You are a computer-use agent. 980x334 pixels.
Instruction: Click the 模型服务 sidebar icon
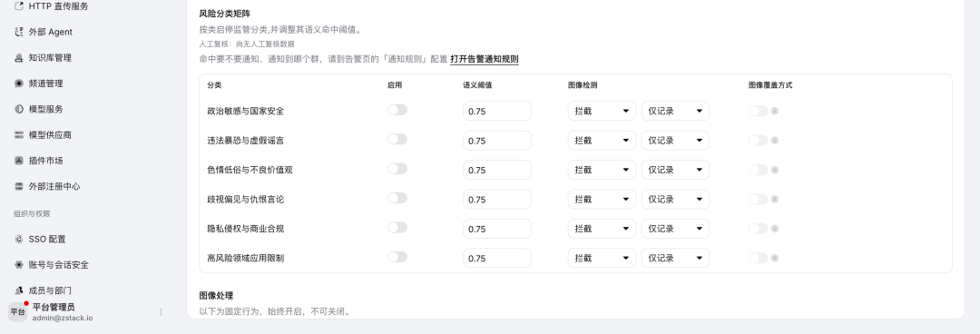[19, 109]
